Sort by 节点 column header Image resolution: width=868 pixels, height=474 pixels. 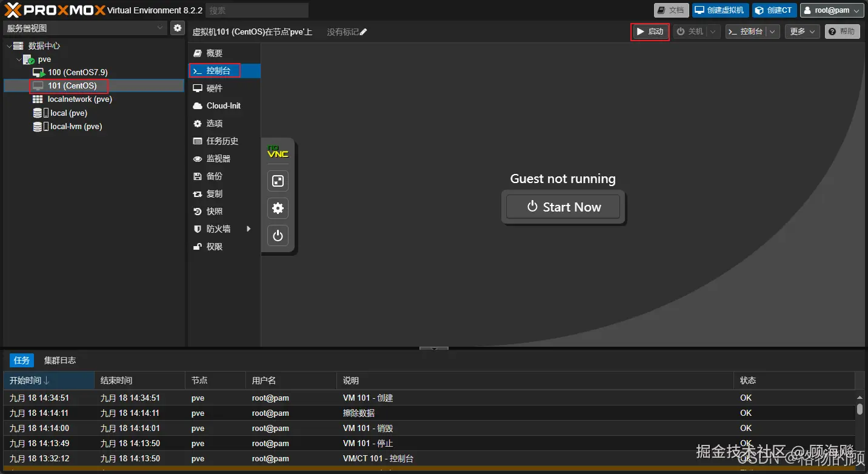coord(215,381)
